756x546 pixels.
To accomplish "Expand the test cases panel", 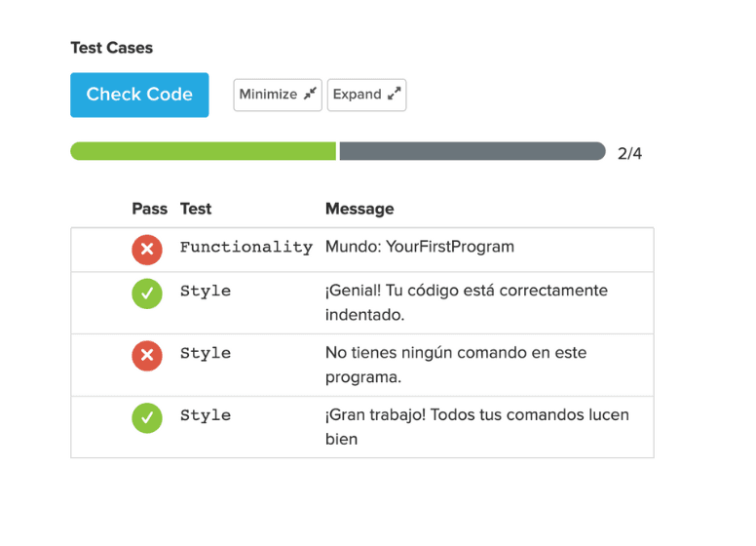I will tap(366, 95).
